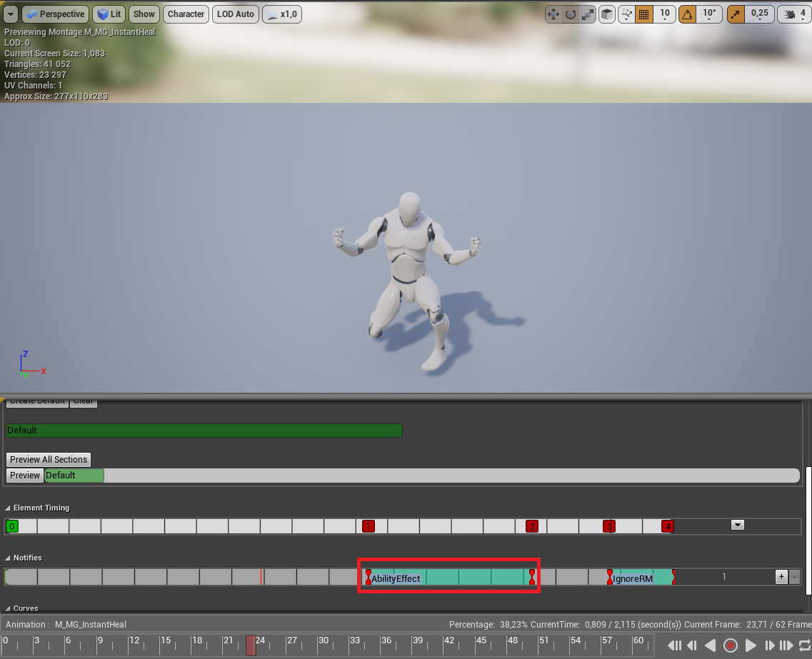Viewport: 812px width, 659px height.
Task: Select the rotate gizmo tool
Action: pyautogui.click(x=571, y=14)
